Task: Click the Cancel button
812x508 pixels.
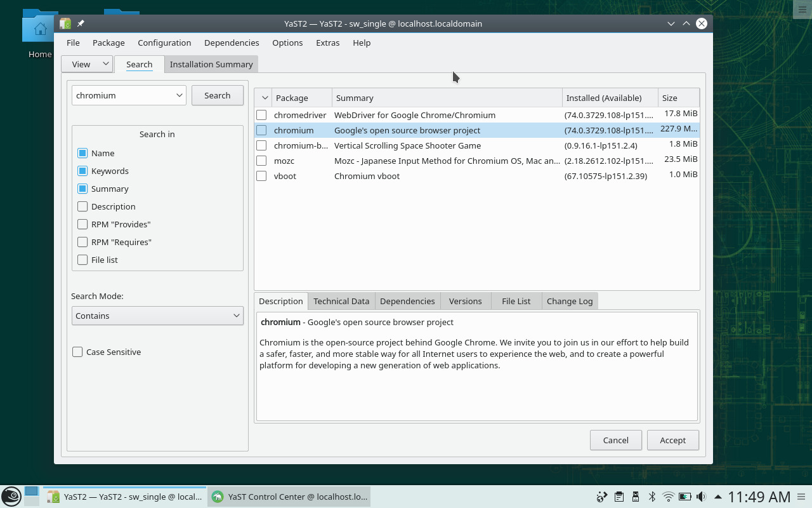Action: (616, 440)
